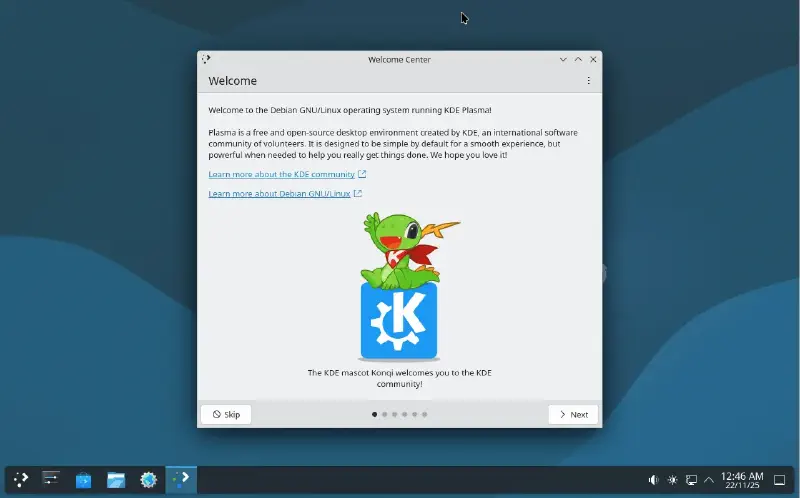Open System Settings from the taskbar

pos(52,480)
